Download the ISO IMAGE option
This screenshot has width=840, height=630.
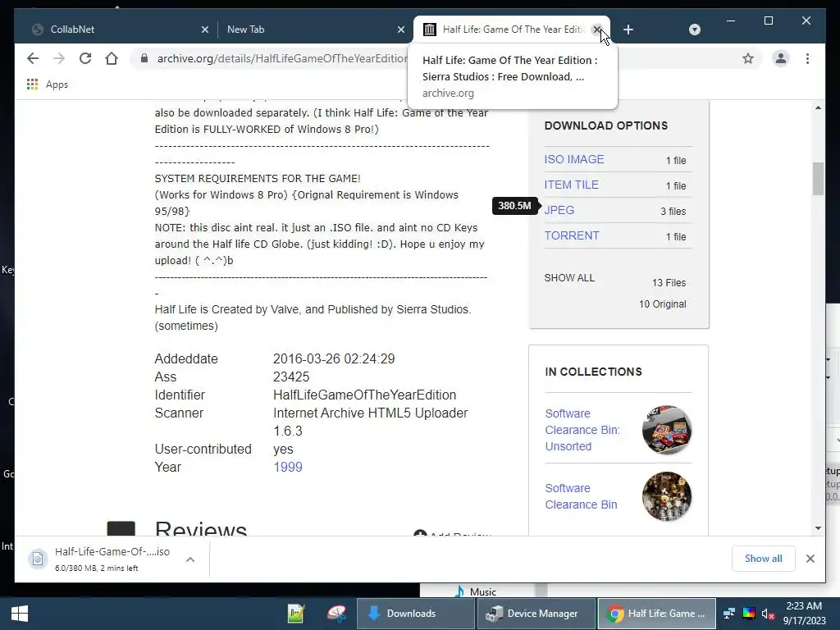(574, 159)
